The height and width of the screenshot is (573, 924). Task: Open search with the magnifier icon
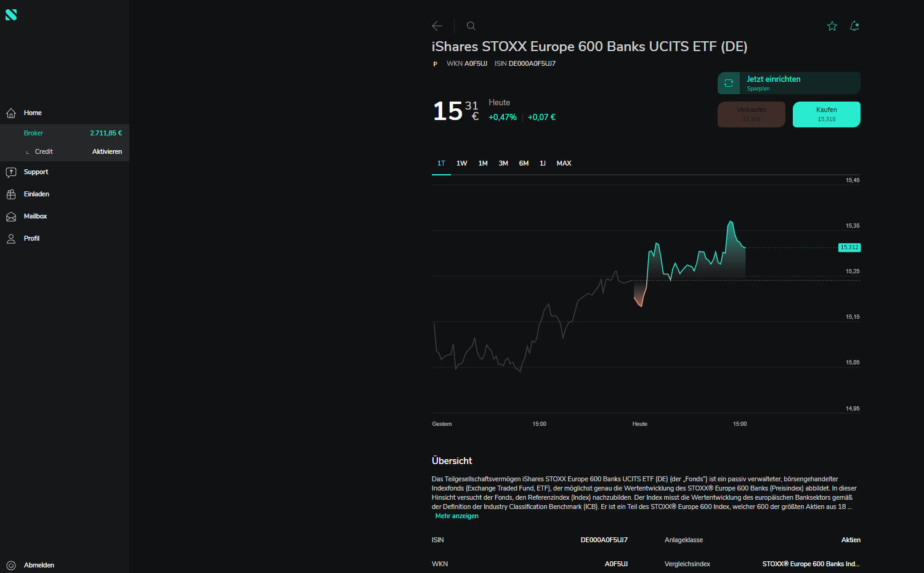point(471,26)
